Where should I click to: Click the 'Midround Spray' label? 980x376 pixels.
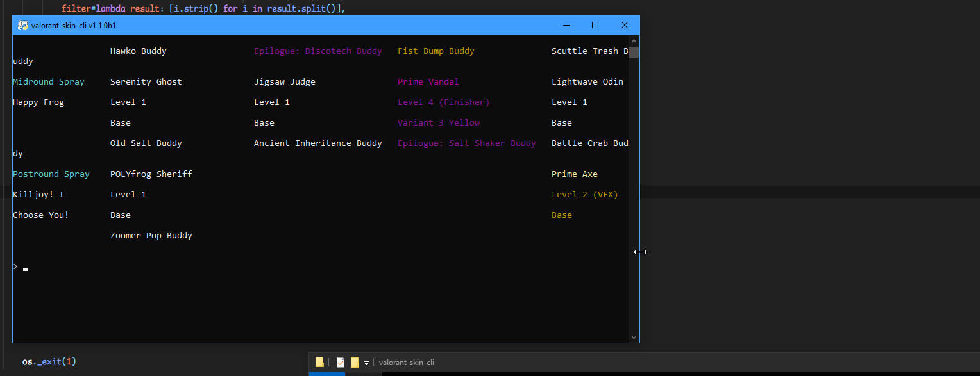click(x=49, y=82)
